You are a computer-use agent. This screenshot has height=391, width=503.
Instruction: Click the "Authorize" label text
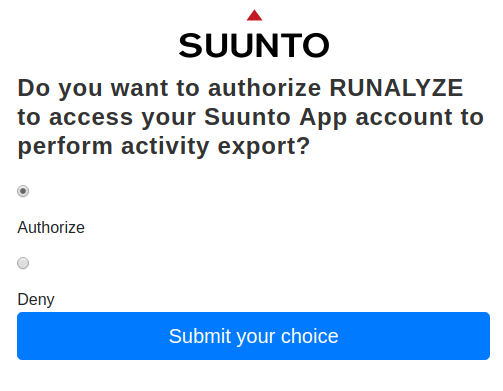[51, 227]
